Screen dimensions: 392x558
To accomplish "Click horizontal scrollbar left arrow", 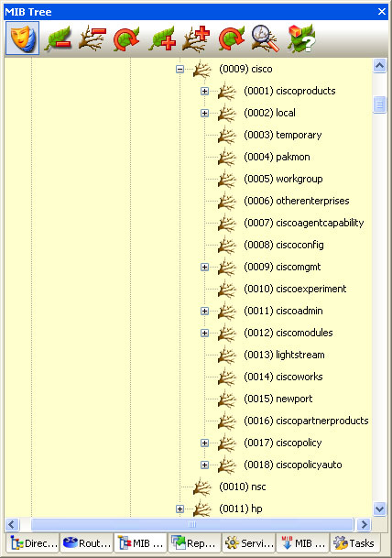I will click(x=12, y=524).
